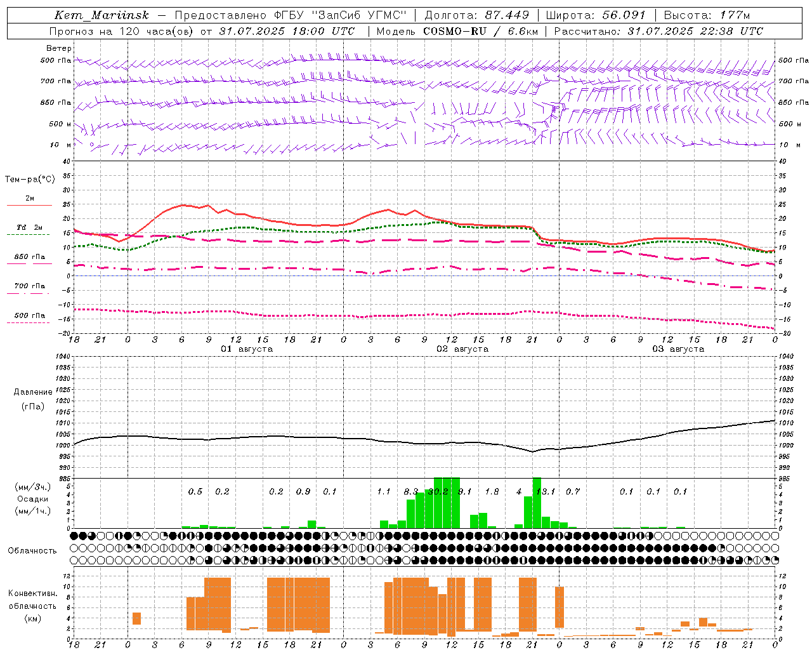This screenshot has width=812, height=650.
Task: Click the Прогноз на 120 часа(ов) text
Action: pyautogui.click(x=122, y=31)
